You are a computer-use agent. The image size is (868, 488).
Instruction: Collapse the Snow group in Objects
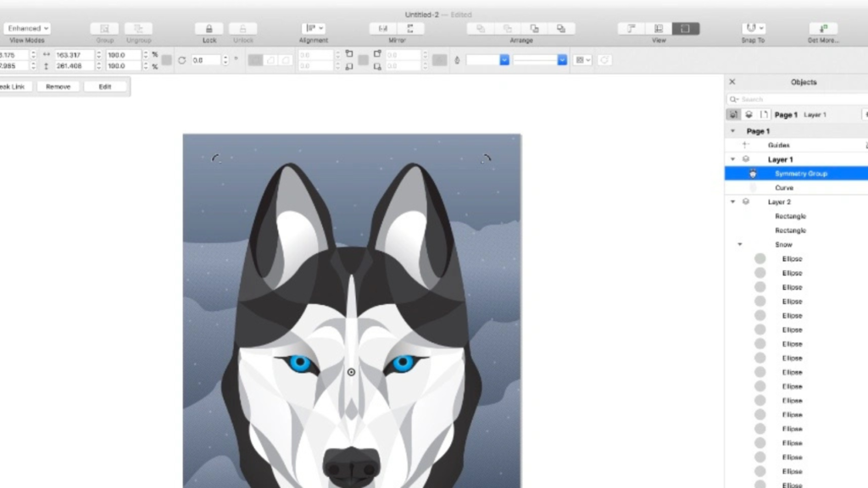740,245
